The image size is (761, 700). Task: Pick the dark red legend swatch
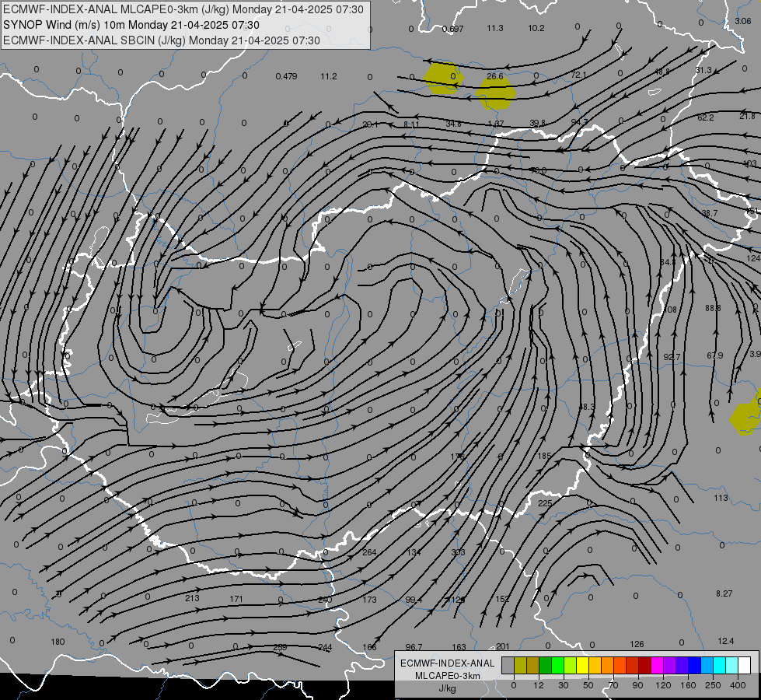[644, 666]
